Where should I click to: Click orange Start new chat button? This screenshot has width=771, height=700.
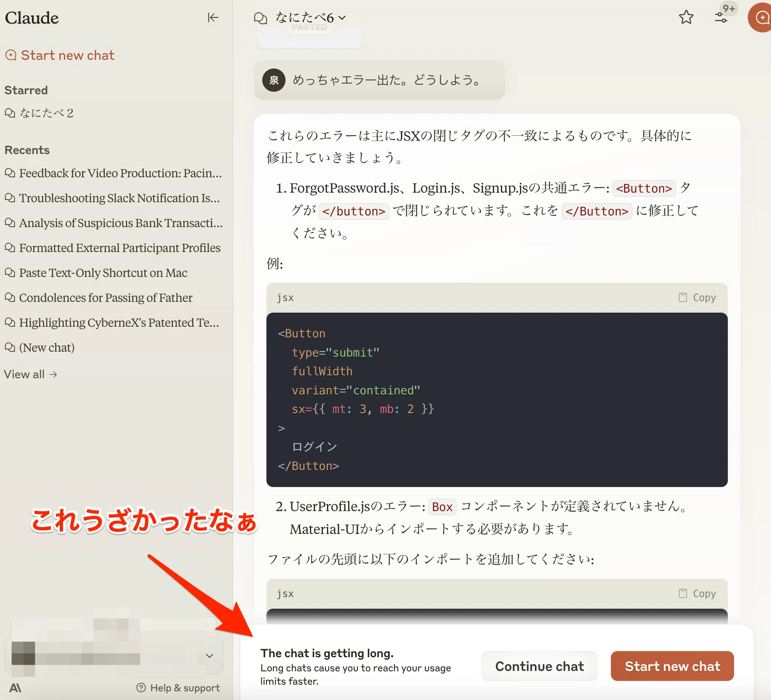pyautogui.click(x=672, y=666)
